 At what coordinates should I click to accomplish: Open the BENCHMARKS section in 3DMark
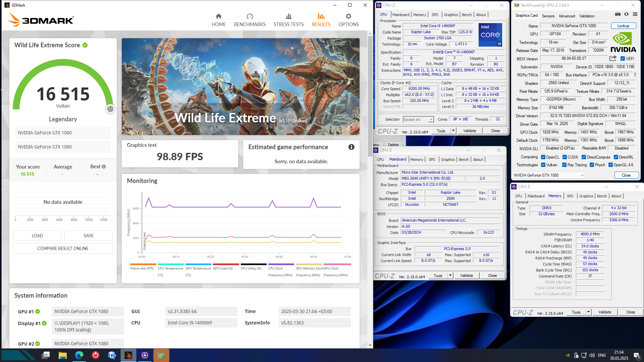coord(250,20)
